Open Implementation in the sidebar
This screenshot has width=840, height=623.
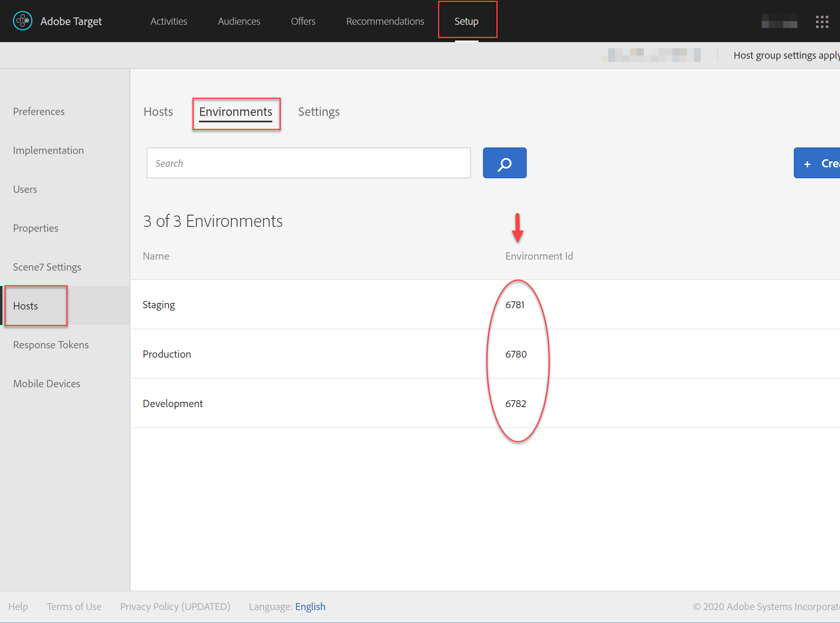click(x=48, y=150)
